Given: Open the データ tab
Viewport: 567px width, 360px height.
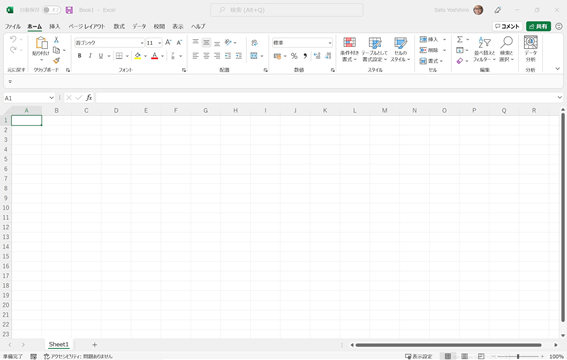Looking at the screenshot, I should 139,26.
